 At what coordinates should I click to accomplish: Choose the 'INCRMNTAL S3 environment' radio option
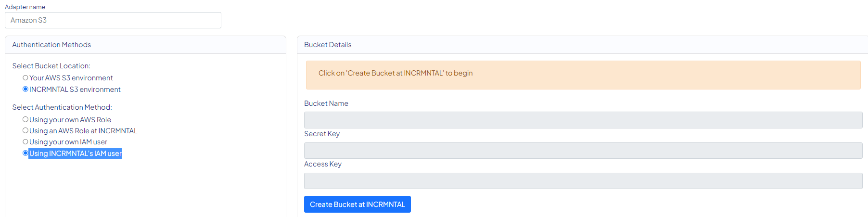click(x=26, y=89)
